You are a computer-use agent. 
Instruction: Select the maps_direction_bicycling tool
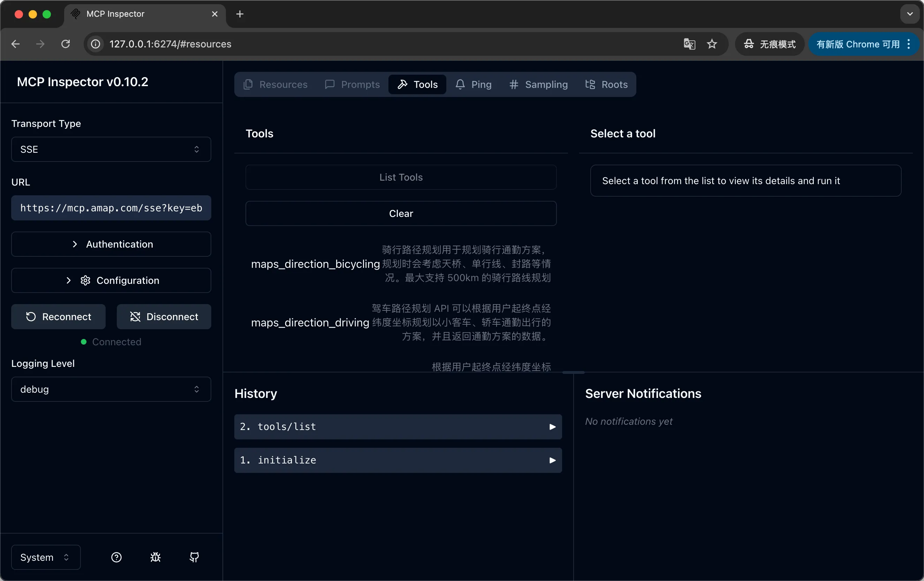pyautogui.click(x=401, y=264)
